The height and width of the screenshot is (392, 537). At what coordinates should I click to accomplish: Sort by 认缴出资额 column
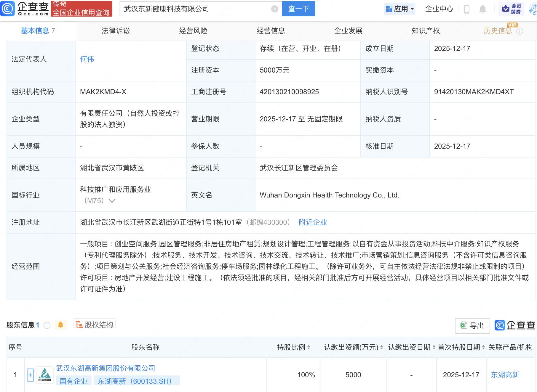tap(381, 347)
